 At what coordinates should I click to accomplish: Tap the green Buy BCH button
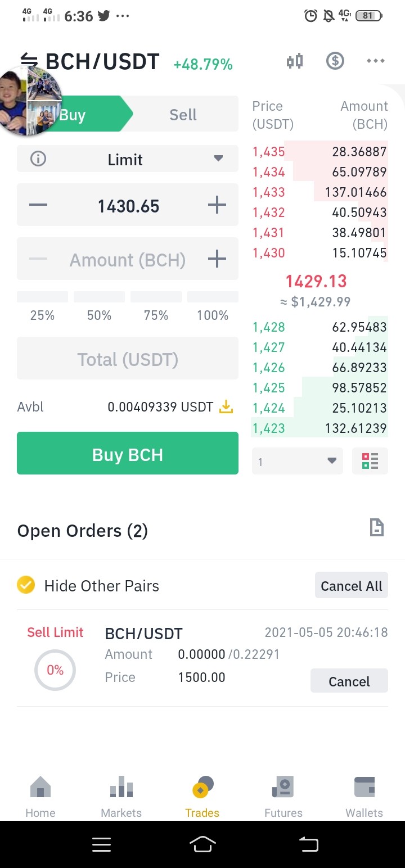(x=128, y=453)
